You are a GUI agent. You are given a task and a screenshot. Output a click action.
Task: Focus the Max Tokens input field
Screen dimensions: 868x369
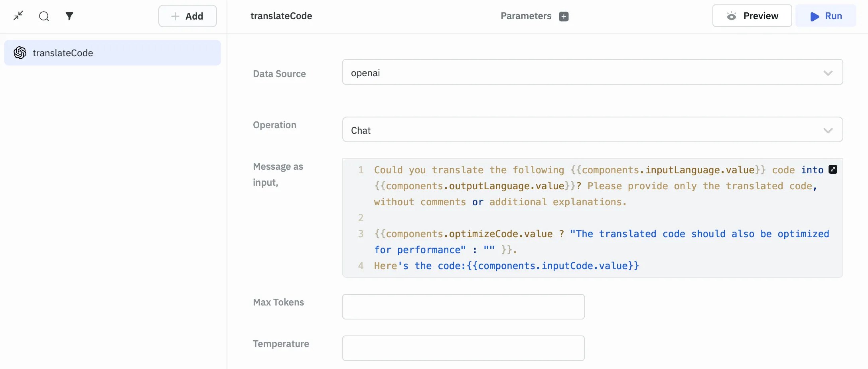[463, 307]
